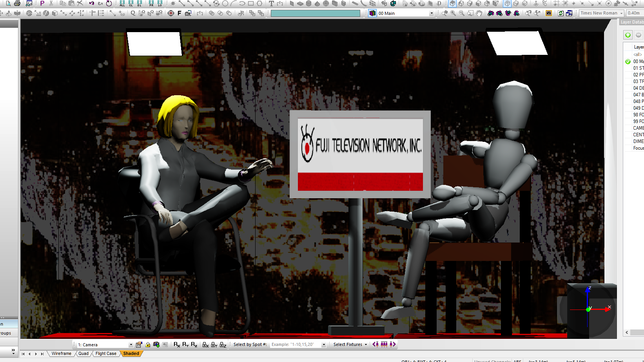Toggle the Y axis lock icon
This screenshot has height=362, width=644.
point(214,345)
